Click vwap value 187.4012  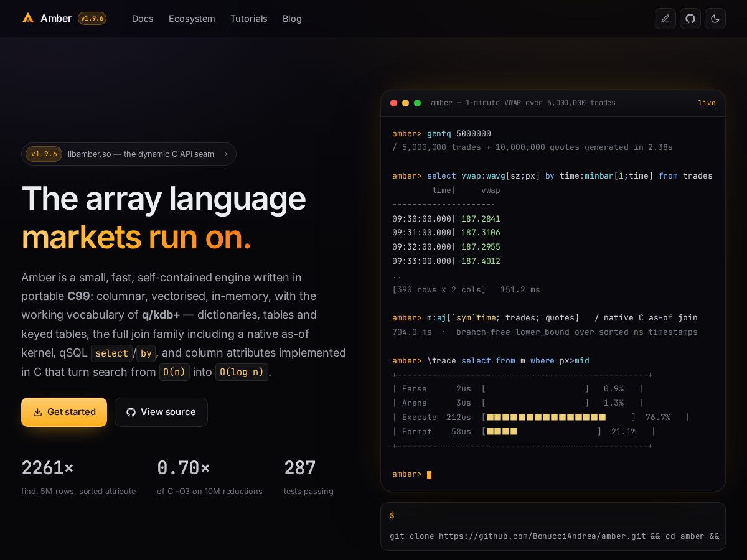(x=481, y=261)
